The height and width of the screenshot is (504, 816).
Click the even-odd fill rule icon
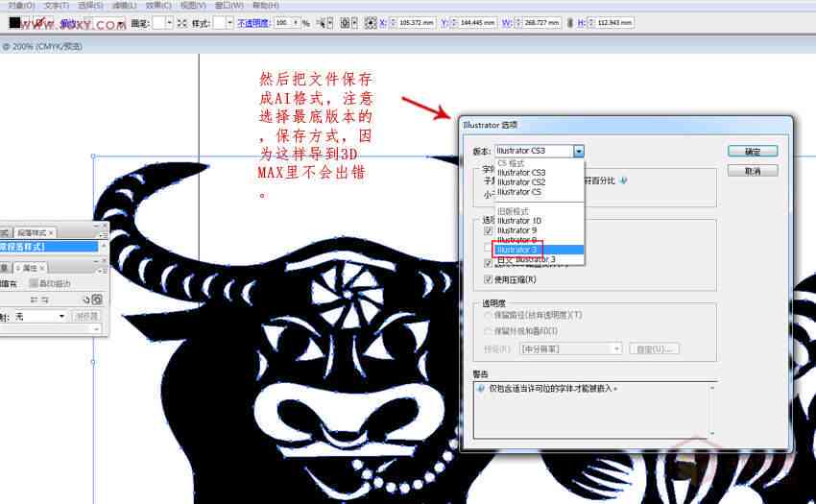point(97,300)
